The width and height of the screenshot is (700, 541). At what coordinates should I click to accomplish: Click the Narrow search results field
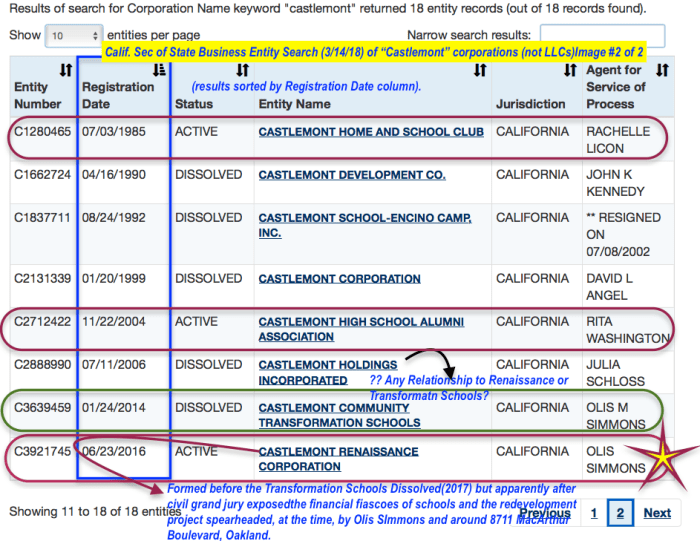pyautogui.click(x=602, y=36)
